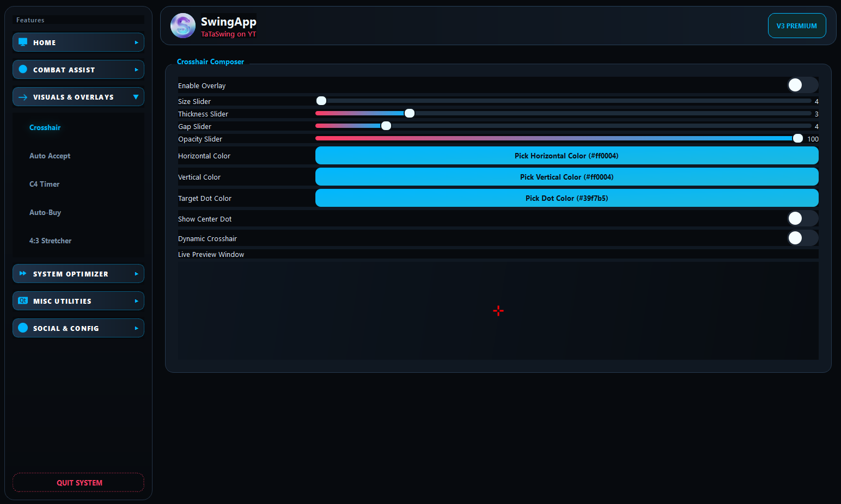The height and width of the screenshot is (504, 841).
Task: Click the Features sidebar heading
Action: click(31, 20)
